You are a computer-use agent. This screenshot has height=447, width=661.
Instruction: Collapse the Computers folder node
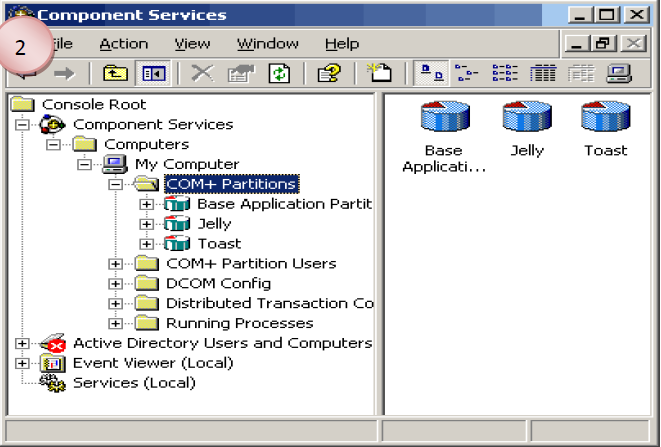click(x=53, y=145)
